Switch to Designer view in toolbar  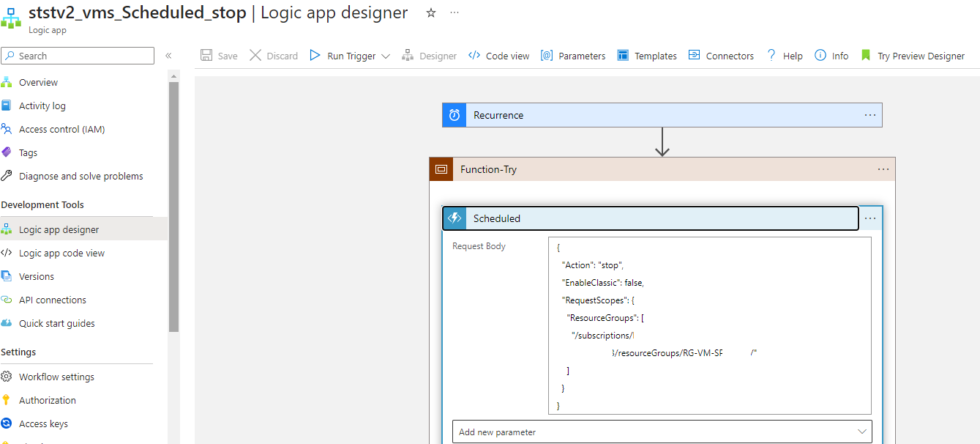coord(430,56)
